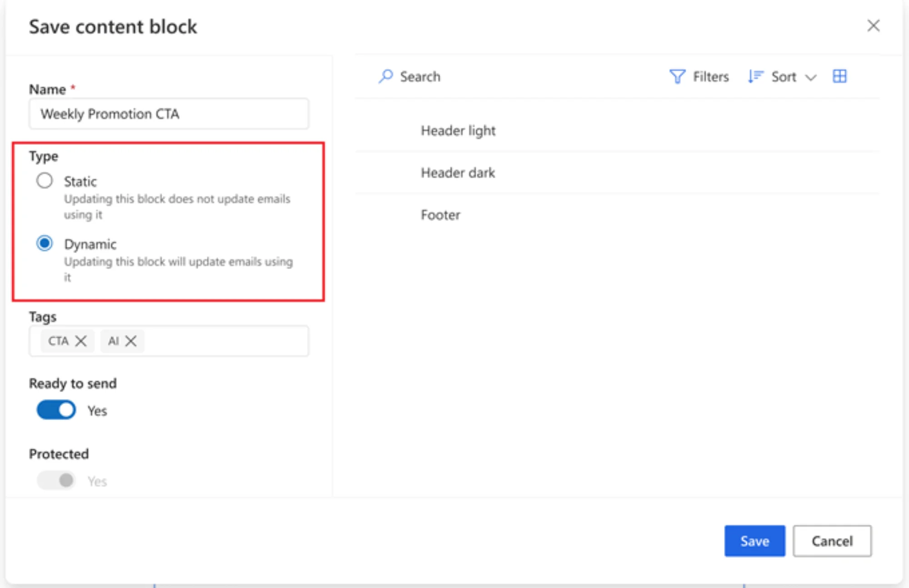Click the disabled Protected toggle

(x=56, y=480)
